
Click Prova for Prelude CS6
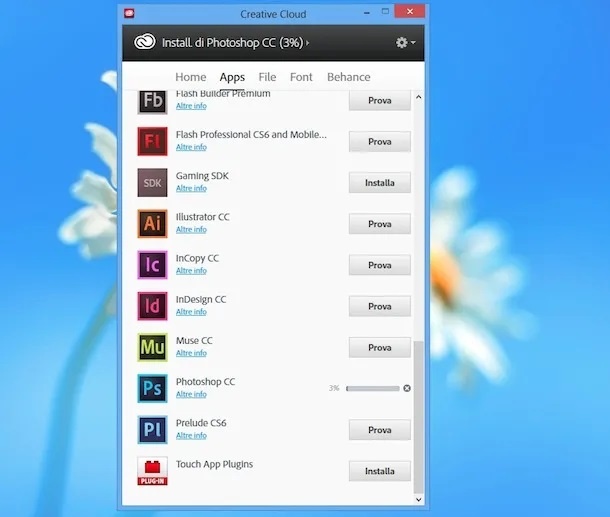(x=380, y=430)
